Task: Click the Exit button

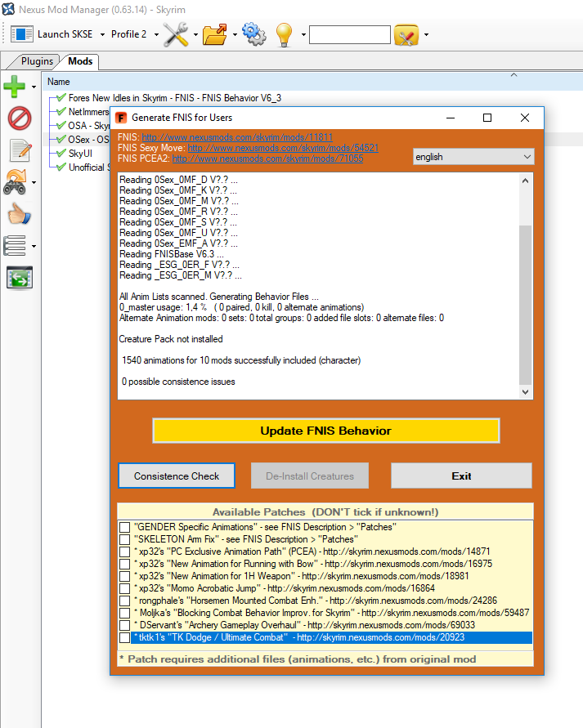Action: [x=461, y=476]
